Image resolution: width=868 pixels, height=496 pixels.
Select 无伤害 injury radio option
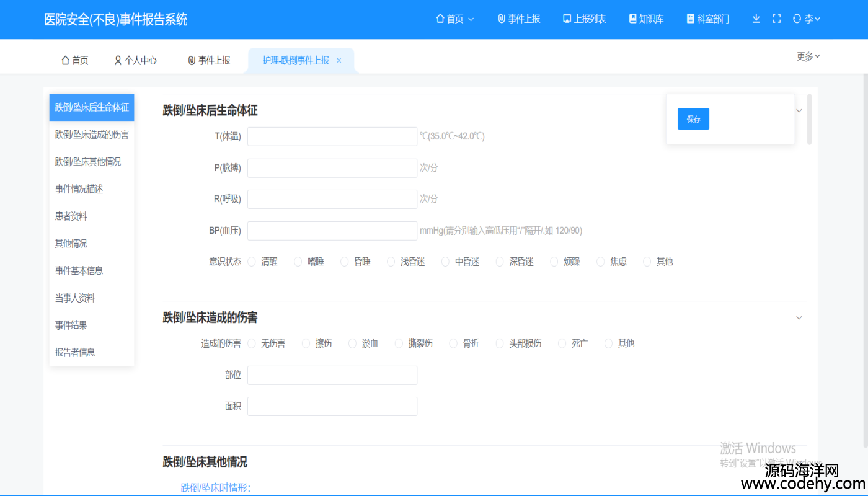coord(252,343)
